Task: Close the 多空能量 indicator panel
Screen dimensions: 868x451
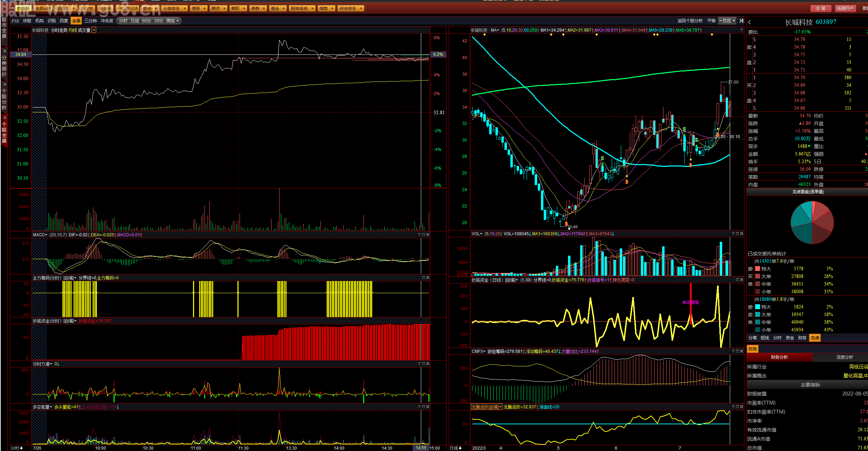Action: (x=428, y=407)
